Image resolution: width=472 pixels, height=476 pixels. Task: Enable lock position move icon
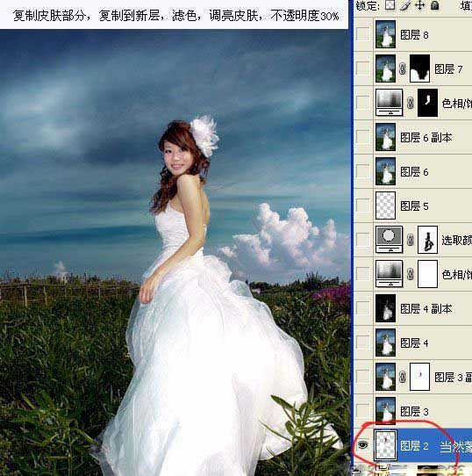(x=420, y=5)
